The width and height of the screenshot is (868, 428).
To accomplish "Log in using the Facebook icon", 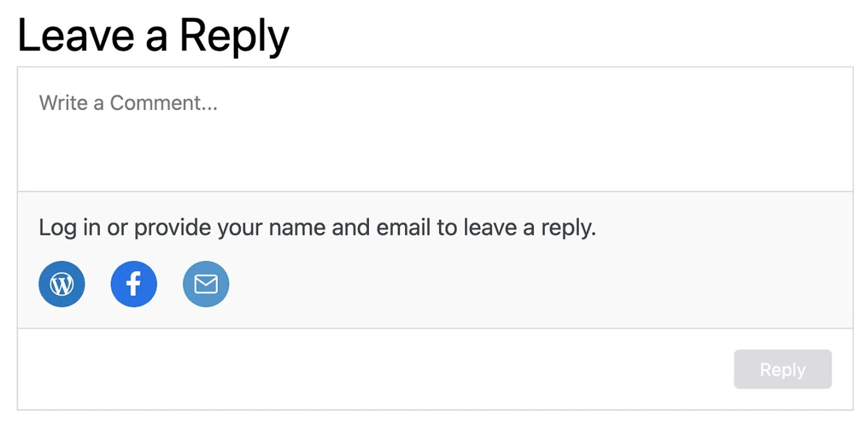I will (x=134, y=284).
